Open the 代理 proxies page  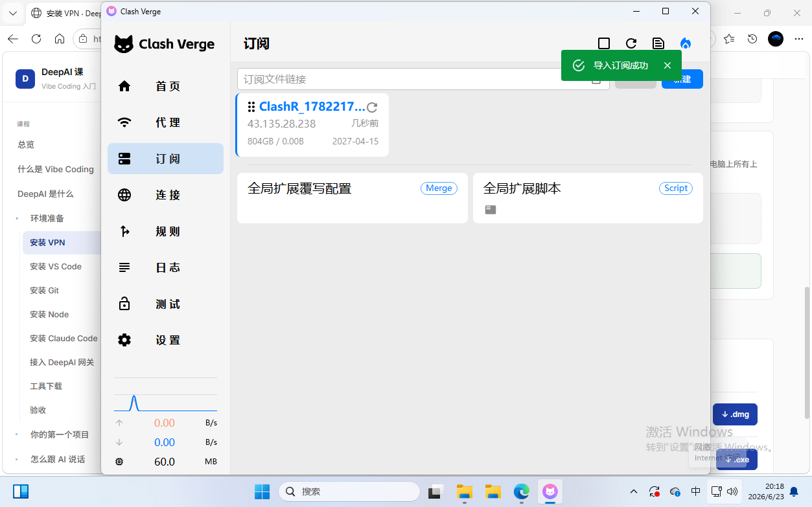pos(165,122)
